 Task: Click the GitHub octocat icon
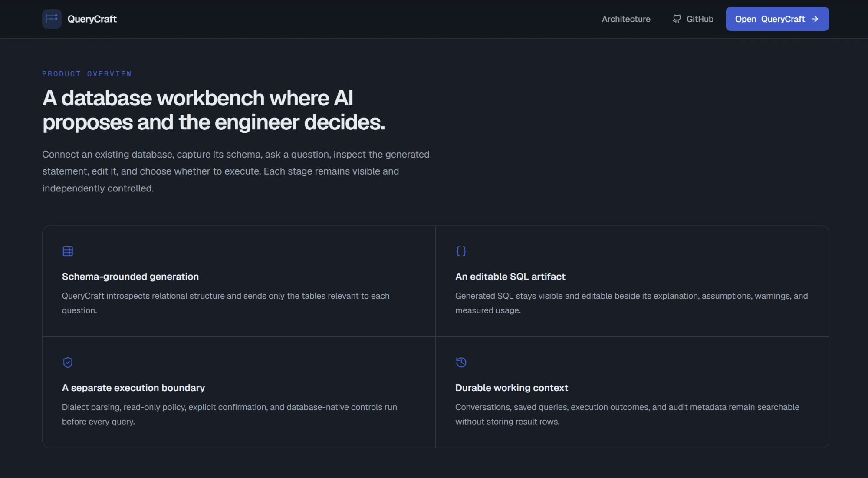677,19
